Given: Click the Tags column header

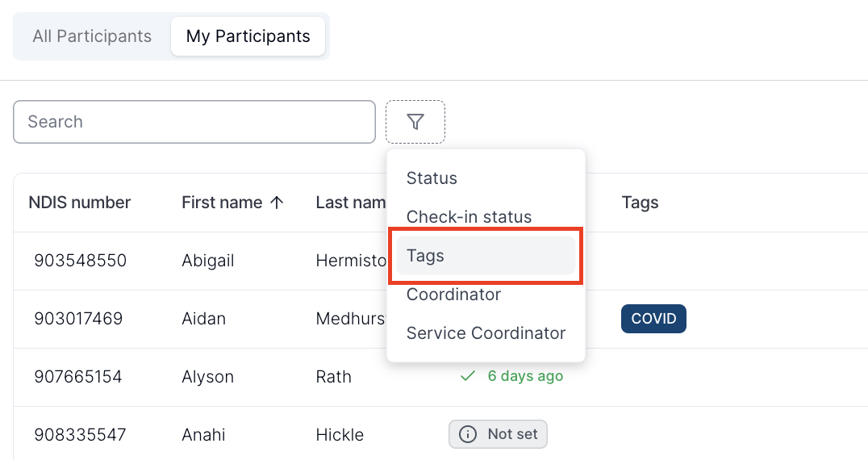Looking at the screenshot, I should (x=640, y=203).
